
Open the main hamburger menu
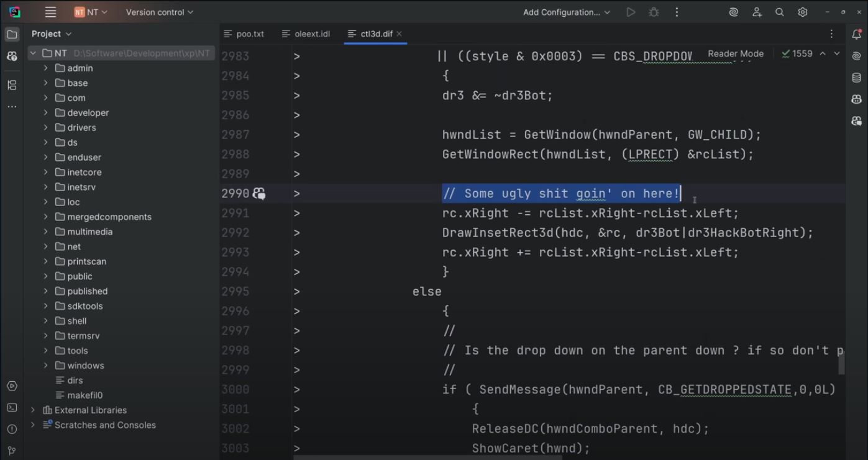[50, 12]
